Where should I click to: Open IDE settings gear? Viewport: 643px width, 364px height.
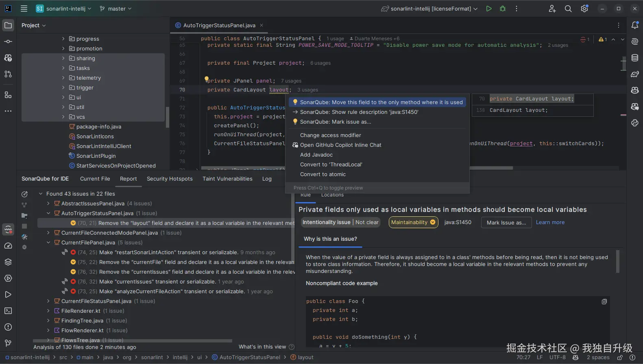coord(584,9)
